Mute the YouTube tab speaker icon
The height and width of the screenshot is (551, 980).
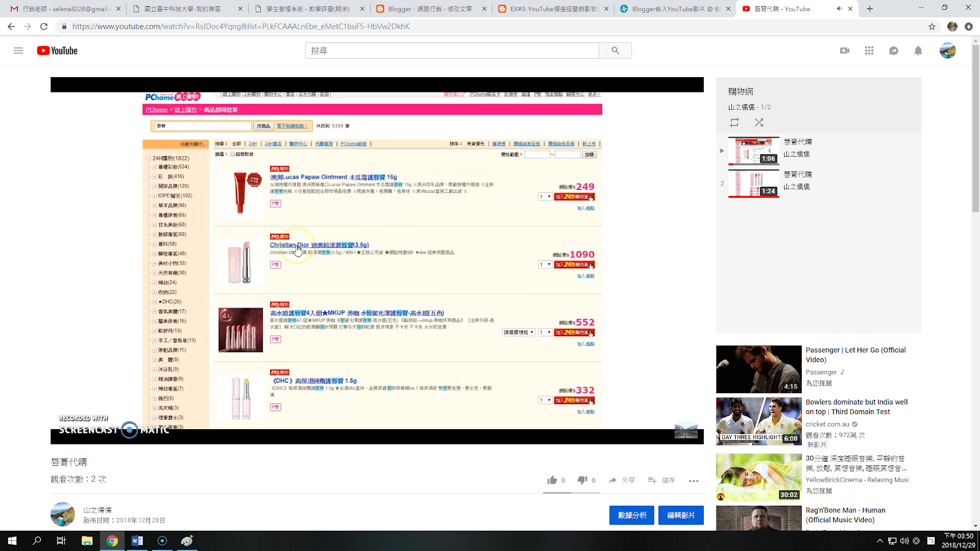pyautogui.click(x=839, y=9)
